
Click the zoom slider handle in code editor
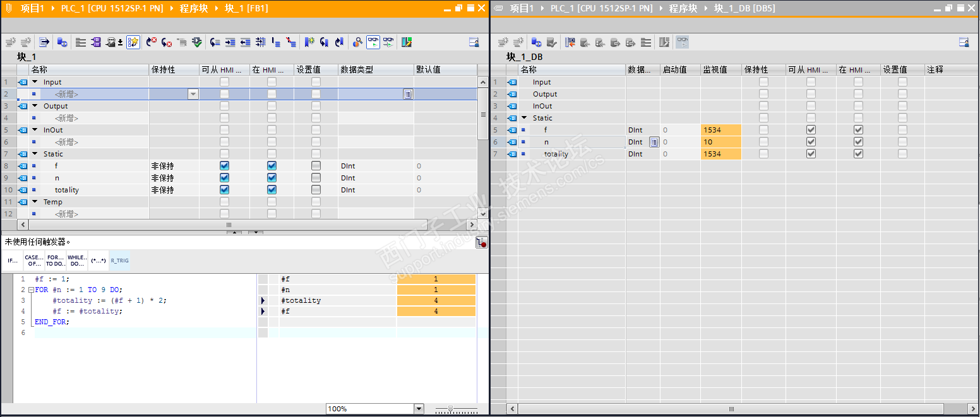click(x=450, y=409)
